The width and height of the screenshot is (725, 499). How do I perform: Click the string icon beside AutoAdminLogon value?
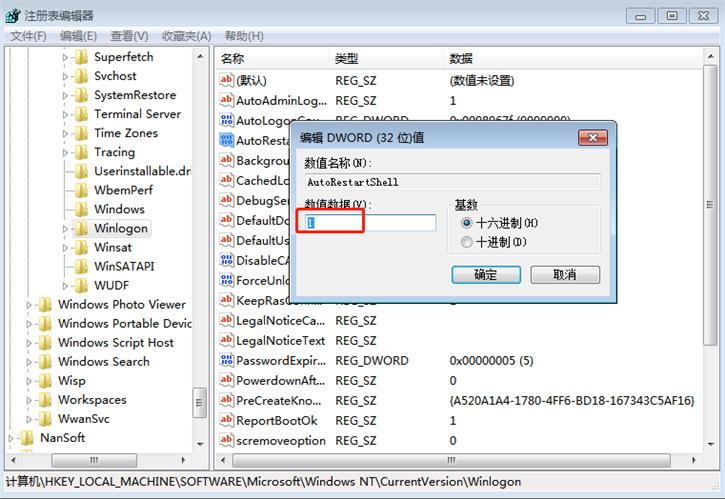[226, 101]
